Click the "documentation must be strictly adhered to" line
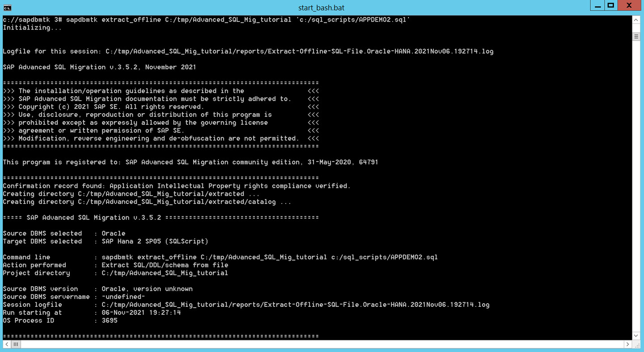 tap(161, 99)
